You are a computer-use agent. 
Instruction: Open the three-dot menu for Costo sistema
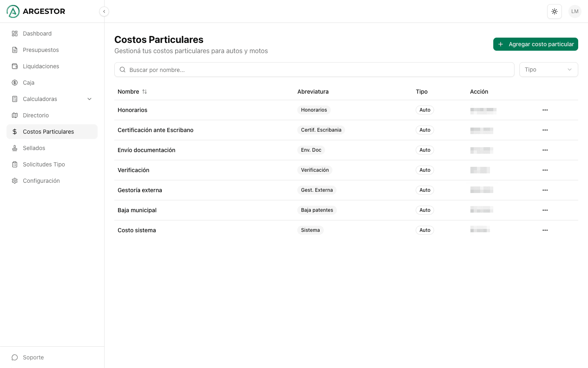coord(545,230)
